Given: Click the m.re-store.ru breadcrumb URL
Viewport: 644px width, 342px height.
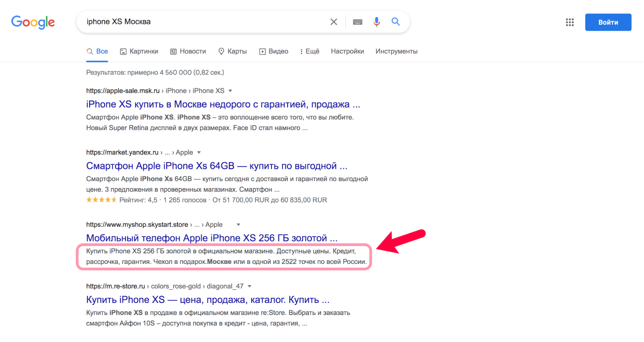Looking at the screenshot, I should click(165, 286).
